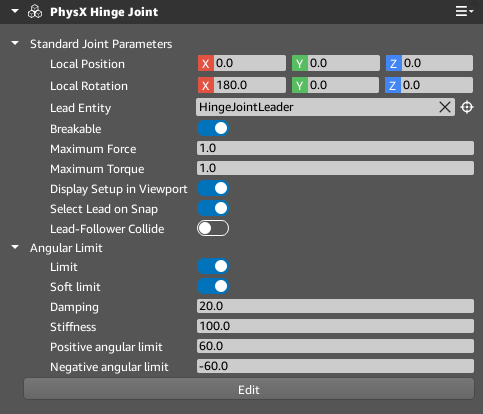Click the Damping value field
483x414 pixels.
tap(335, 306)
